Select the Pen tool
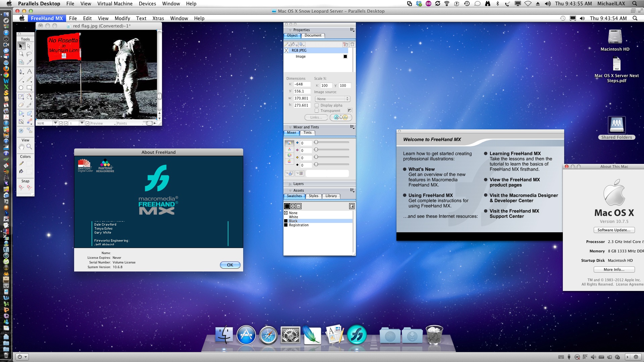Viewport: 644px width, 362px height. coord(21,71)
